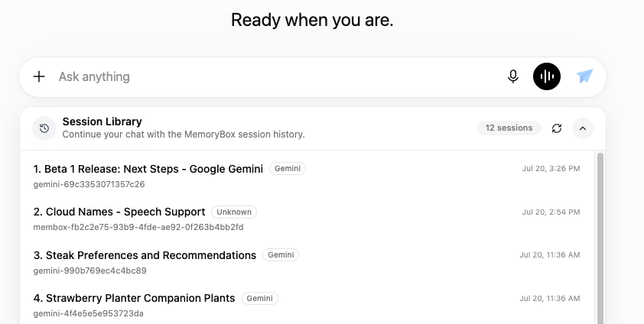This screenshot has width=644, height=324.
Task: Click the Unknown tag on Cloud Names
Action: [234, 212]
